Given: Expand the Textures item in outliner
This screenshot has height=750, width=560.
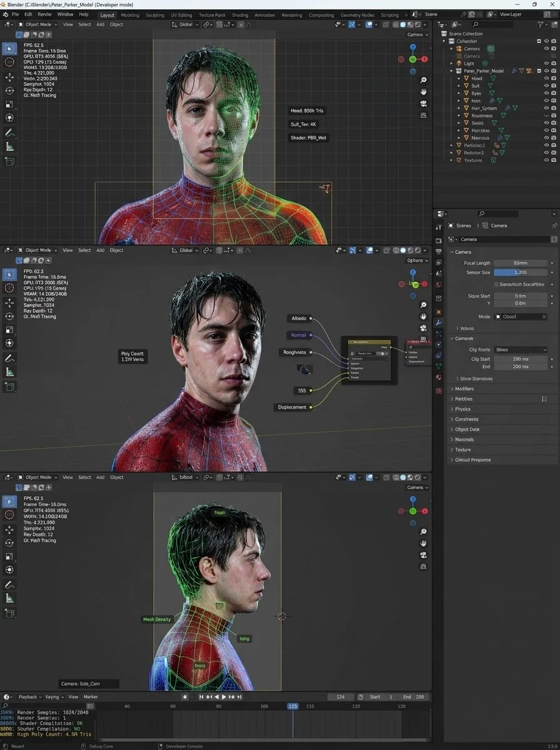Looking at the screenshot, I should [x=451, y=160].
